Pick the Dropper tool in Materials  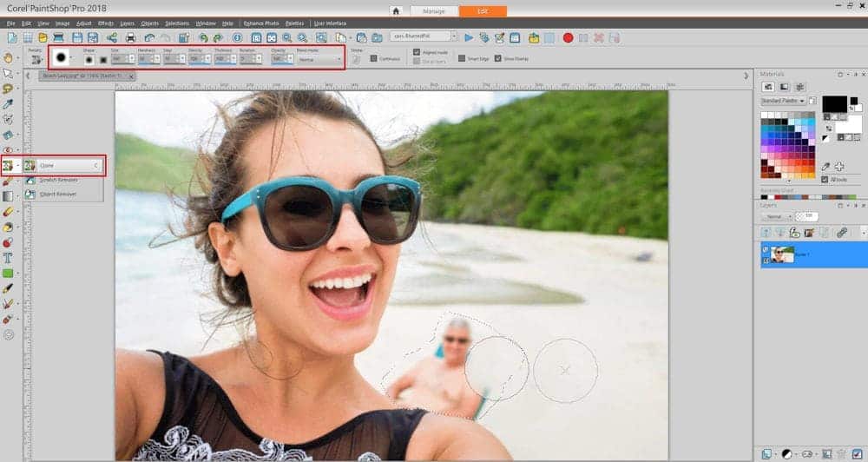[x=825, y=166]
